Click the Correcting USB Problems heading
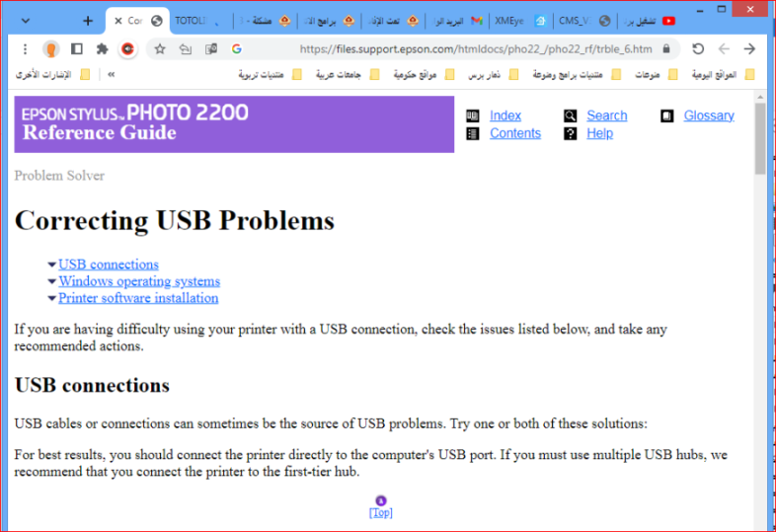The height and width of the screenshot is (532, 776). [175, 220]
